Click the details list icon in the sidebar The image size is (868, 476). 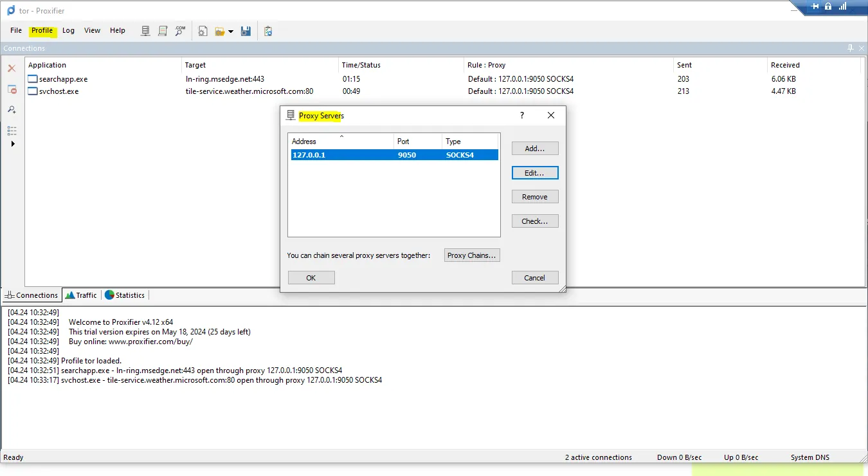click(12, 131)
